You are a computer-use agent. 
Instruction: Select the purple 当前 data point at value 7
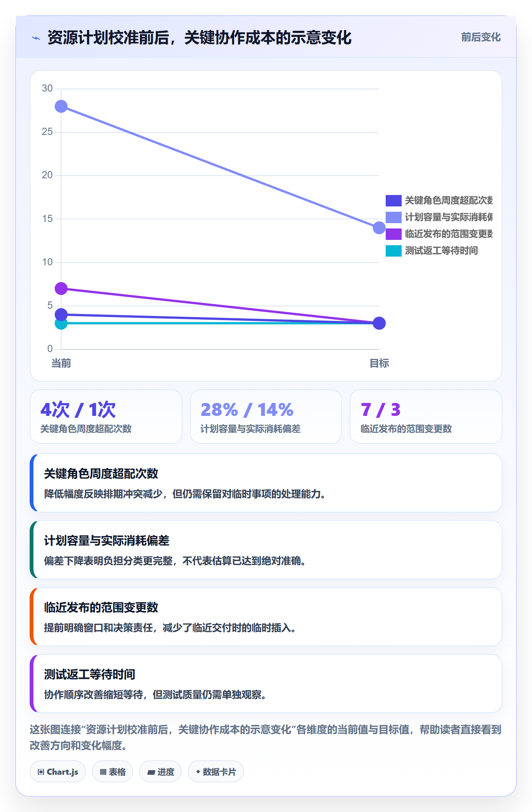click(61, 289)
